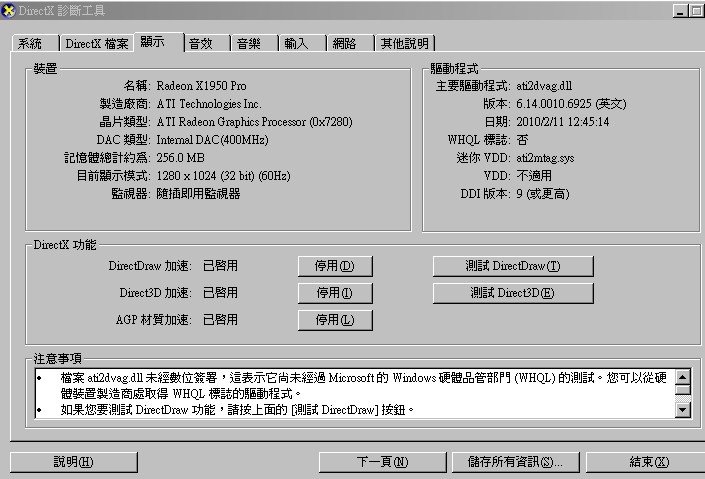Exit the tool with 結束(X)

tap(648, 462)
